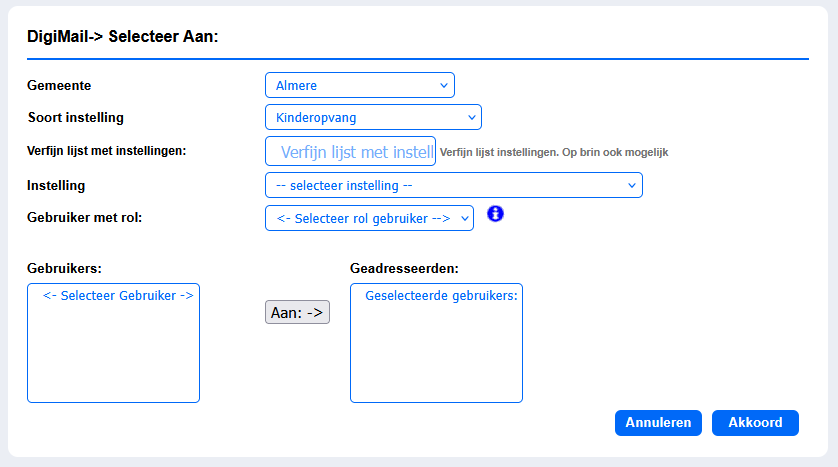The height and width of the screenshot is (467, 838).
Task: Click the 'Aan: ->' button
Action: point(297,312)
